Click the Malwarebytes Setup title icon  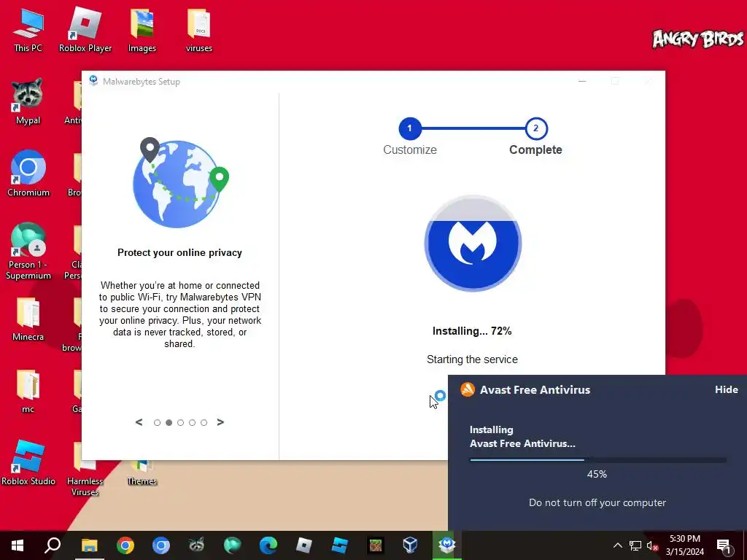[93, 81]
